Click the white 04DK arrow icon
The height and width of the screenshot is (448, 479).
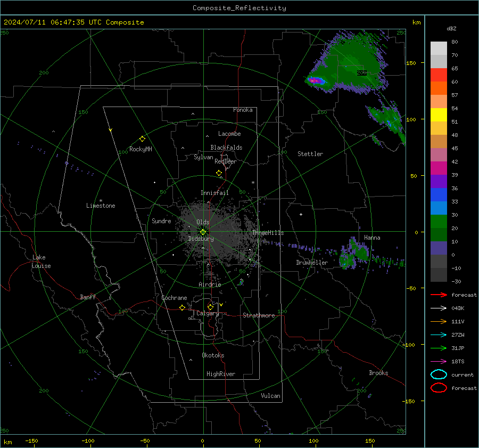point(439,308)
